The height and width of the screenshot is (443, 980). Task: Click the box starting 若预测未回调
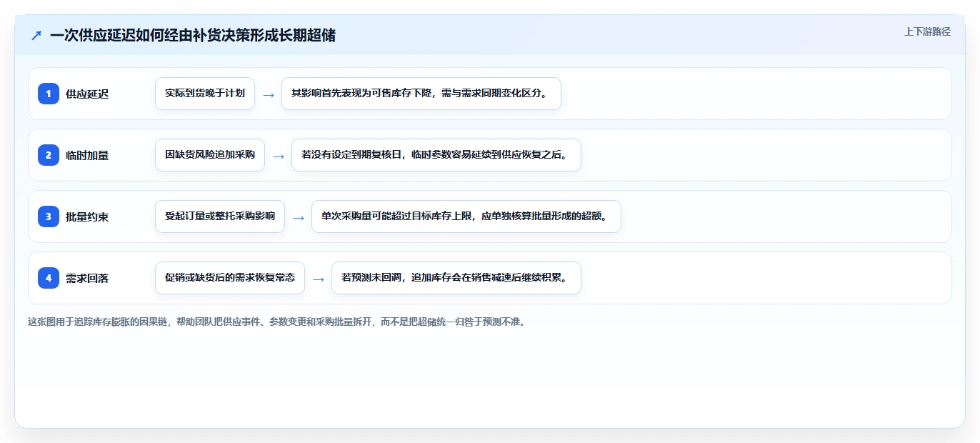(456, 278)
